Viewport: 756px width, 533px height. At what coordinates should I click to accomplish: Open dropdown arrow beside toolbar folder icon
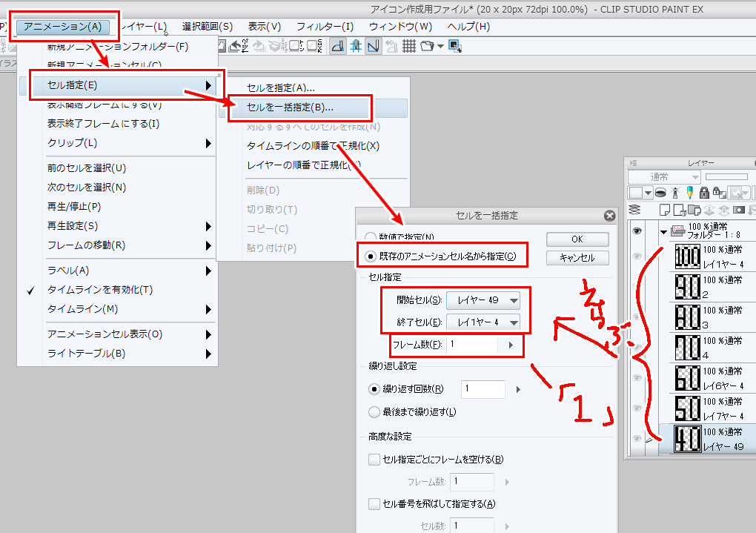(440, 47)
